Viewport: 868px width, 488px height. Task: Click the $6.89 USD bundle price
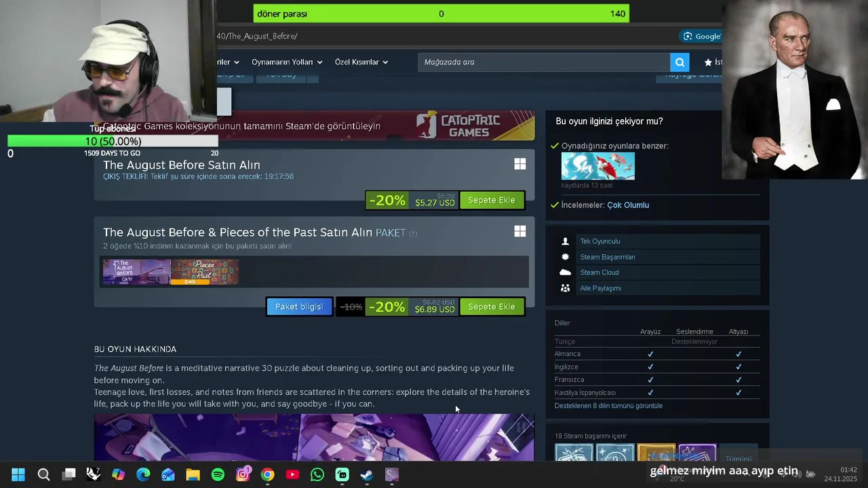click(x=435, y=309)
